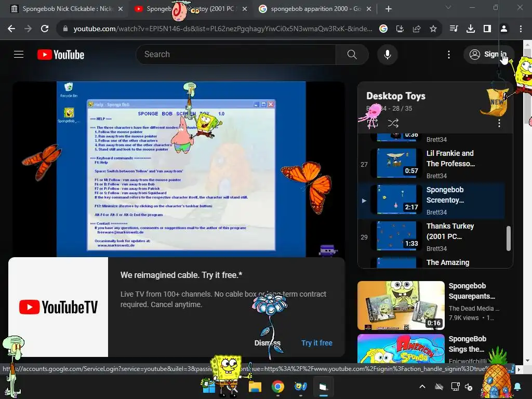Click the playlist panel scrollbar thumb
This screenshot has width=532, height=399.
point(508,238)
